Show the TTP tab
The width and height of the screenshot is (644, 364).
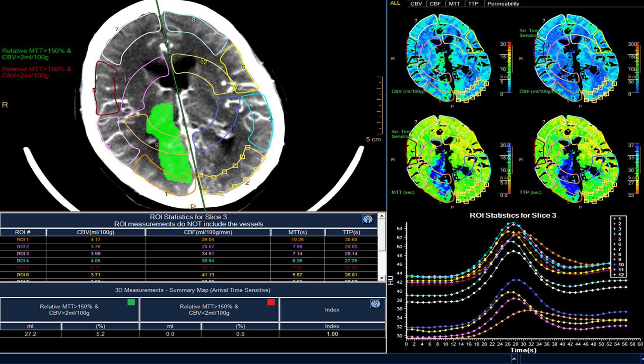point(473,4)
